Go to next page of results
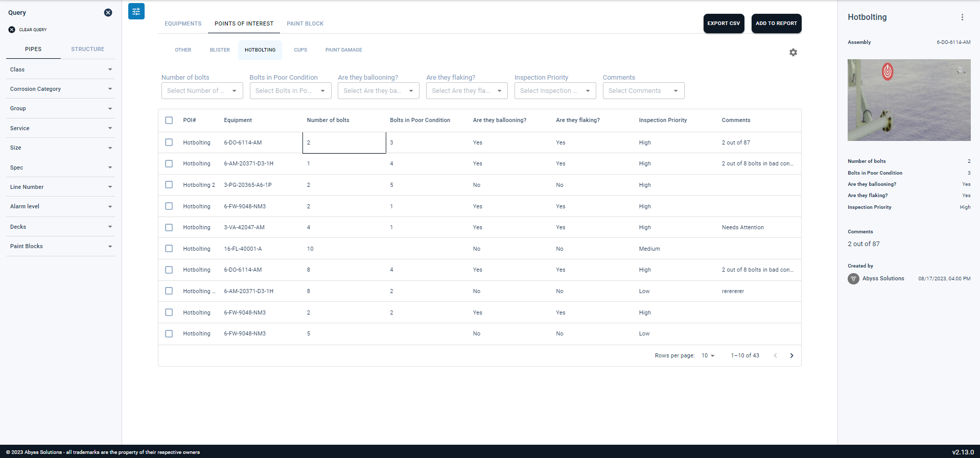The image size is (980, 458). pos(791,356)
